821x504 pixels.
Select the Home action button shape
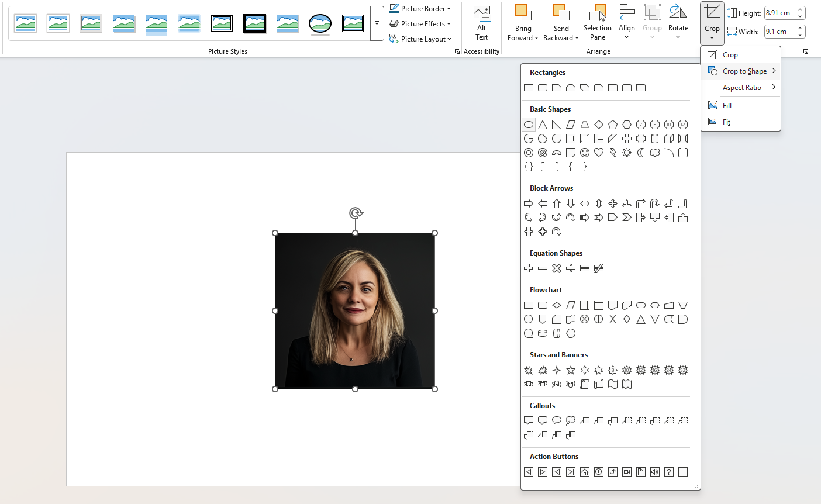(x=585, y=472)
